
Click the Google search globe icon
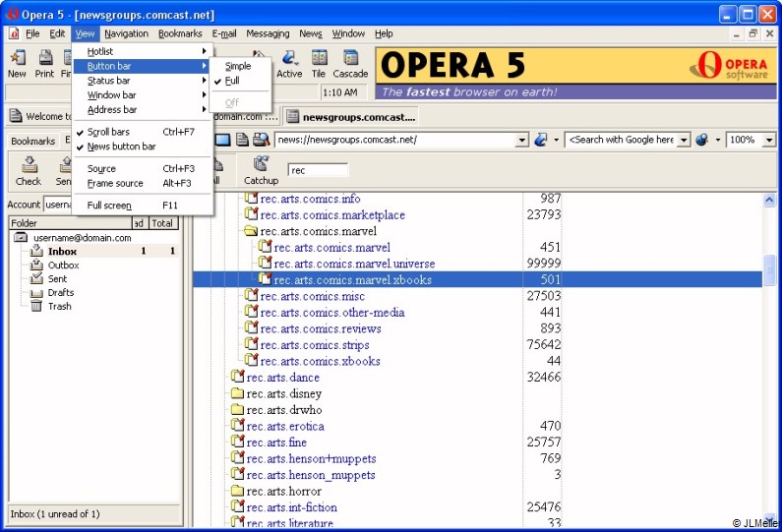(701, 140)
